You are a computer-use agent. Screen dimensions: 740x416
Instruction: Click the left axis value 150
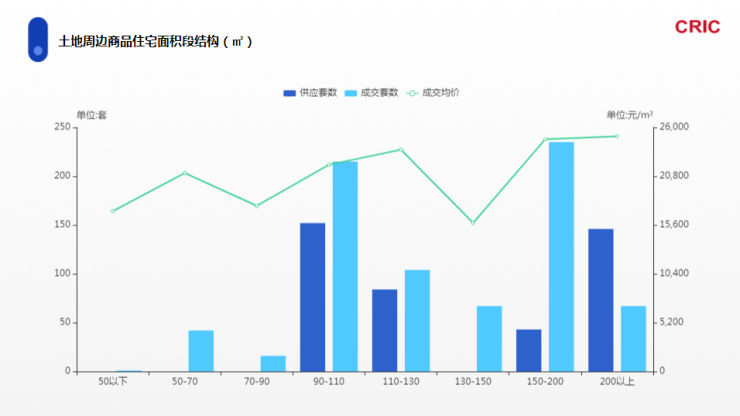point(62,225)
